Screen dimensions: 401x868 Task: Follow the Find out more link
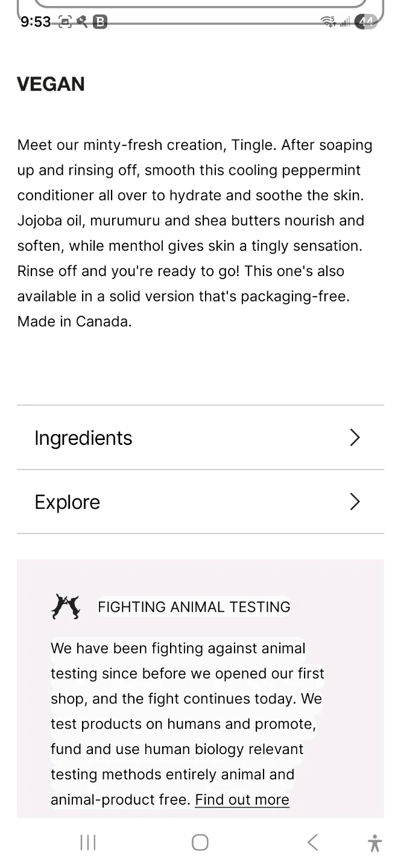[242, 800]
